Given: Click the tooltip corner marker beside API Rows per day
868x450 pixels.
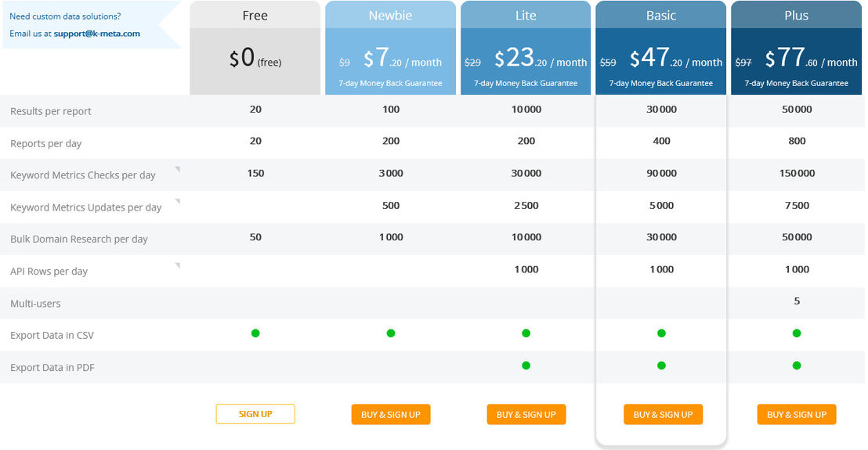Looking at the screenshot, I should [x=178, y=265].
